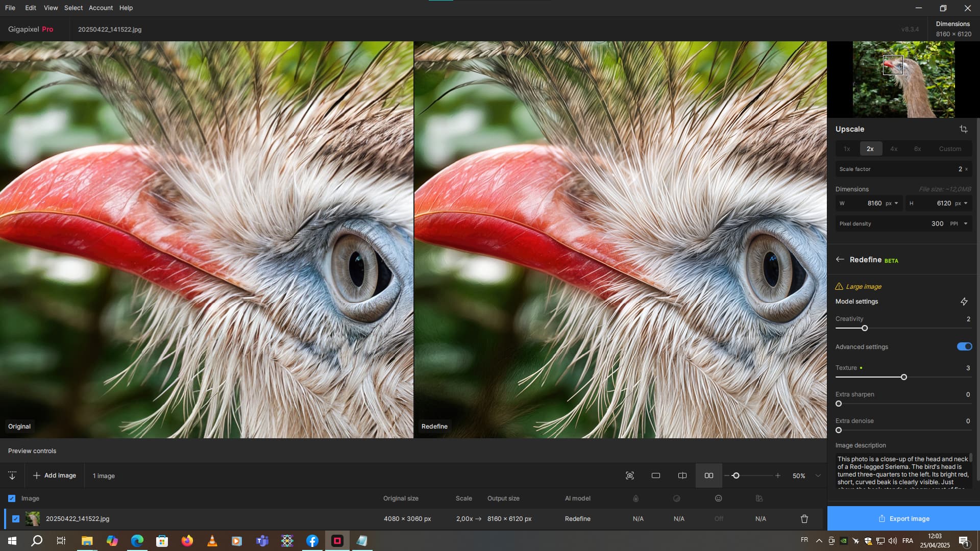
Task: Click the Add image button
Action: (55, 475)
